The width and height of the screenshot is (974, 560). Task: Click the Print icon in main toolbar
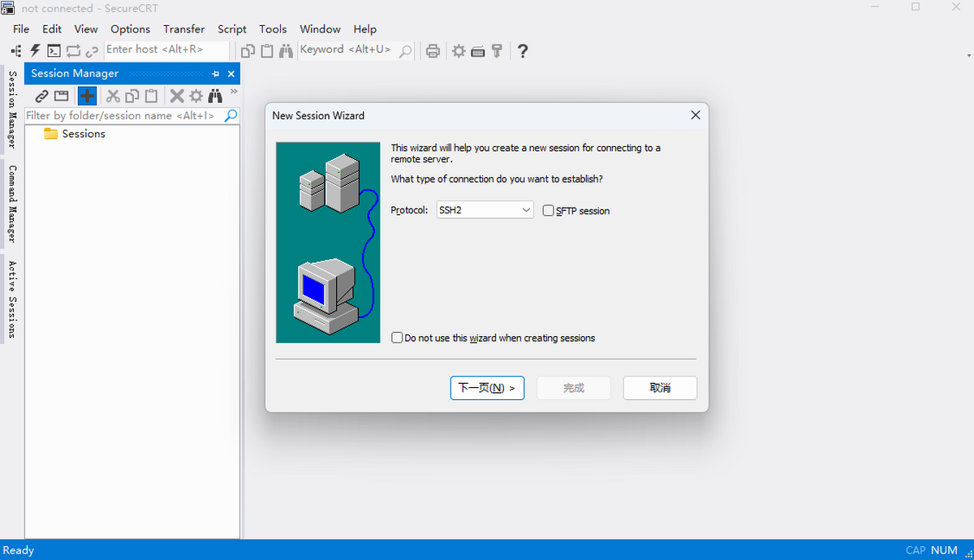433,50
